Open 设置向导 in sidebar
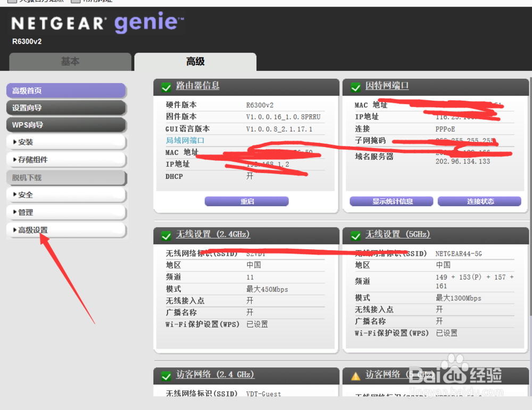The height and width of the screenshot is (410, 532). [x=66, y=108]
